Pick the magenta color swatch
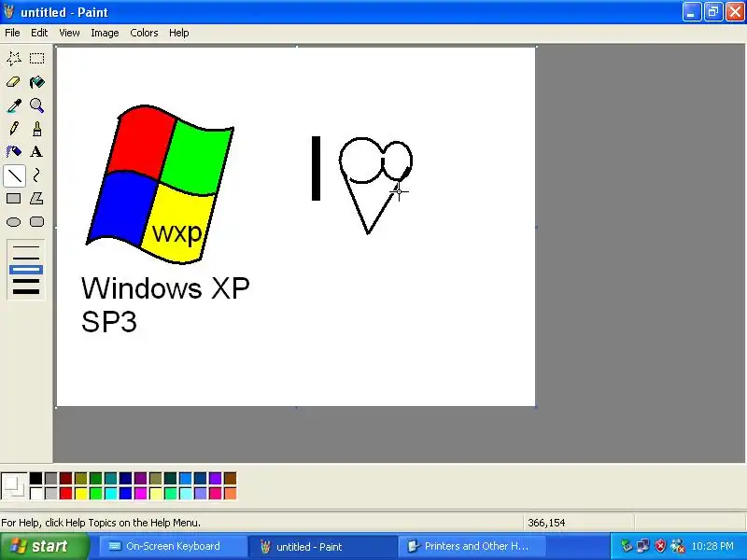Image resolution: width=747 pixels, height=560 pixels. 141,494
